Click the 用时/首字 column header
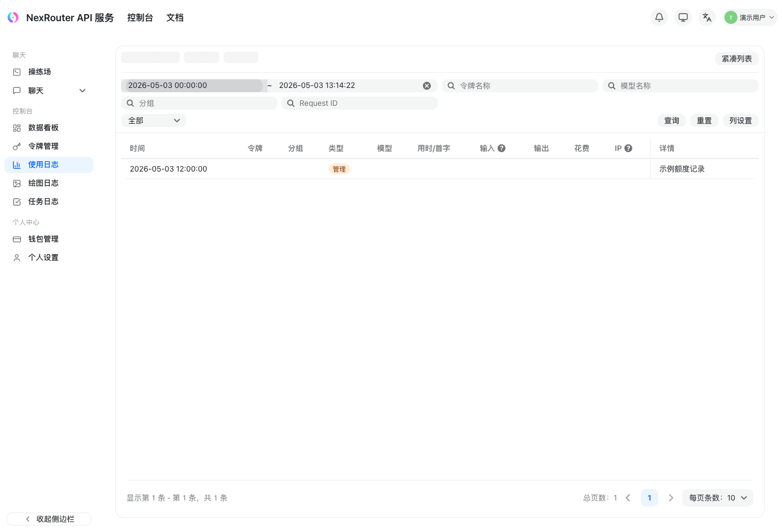Viewport: 782px width, 532px height. coord(434,148)
